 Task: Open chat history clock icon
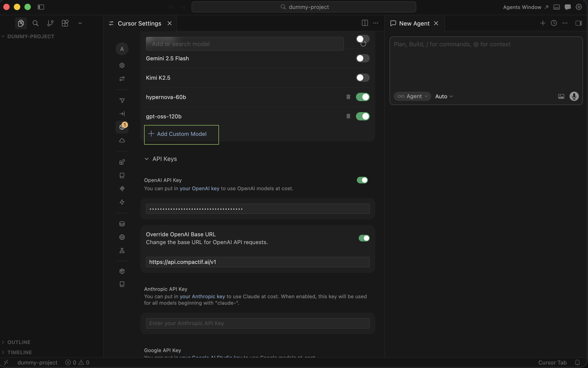(554, 23)
